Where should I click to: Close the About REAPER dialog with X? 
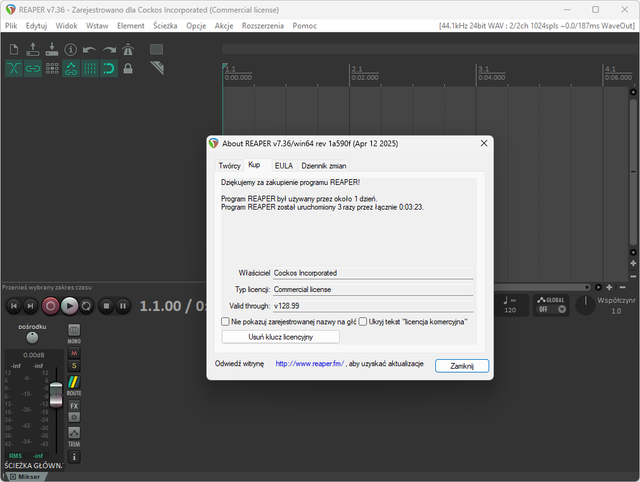[484, 143]
